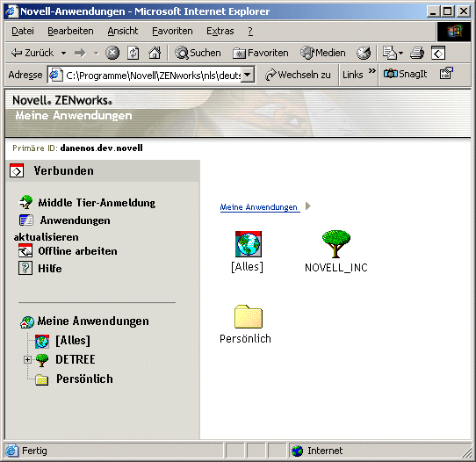Open the large Persönlich folder icon

click(249, 316)
